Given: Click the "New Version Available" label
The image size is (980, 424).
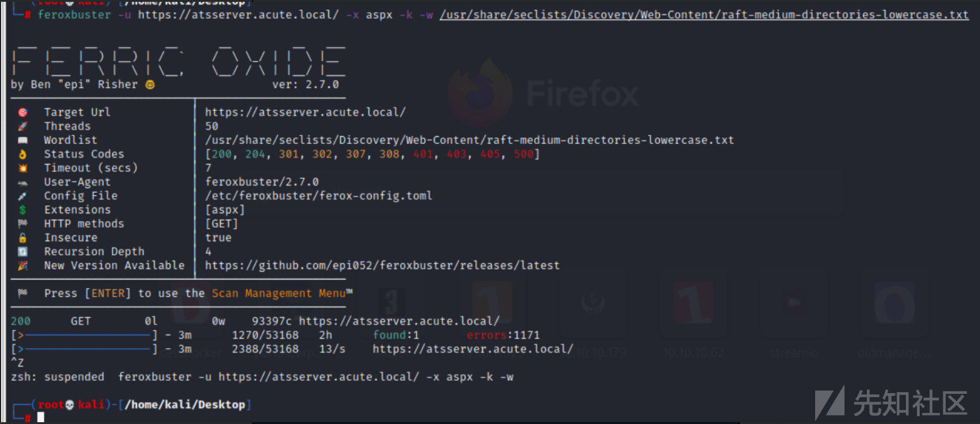Looking at the screenshot, I should [x=114, y=266].
